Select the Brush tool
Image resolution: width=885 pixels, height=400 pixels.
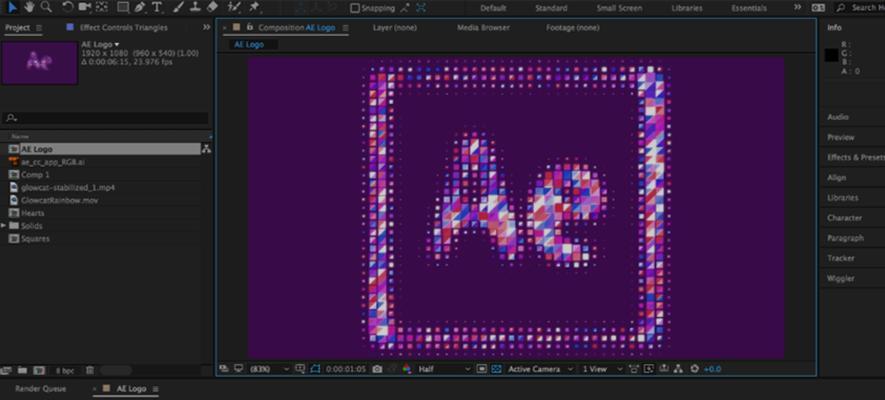178,7
